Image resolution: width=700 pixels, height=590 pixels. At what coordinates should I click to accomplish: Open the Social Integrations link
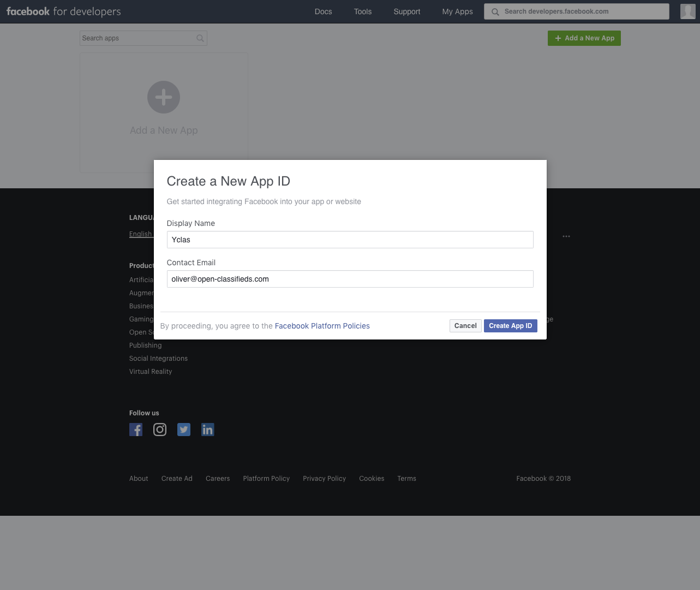coord(158,359)
